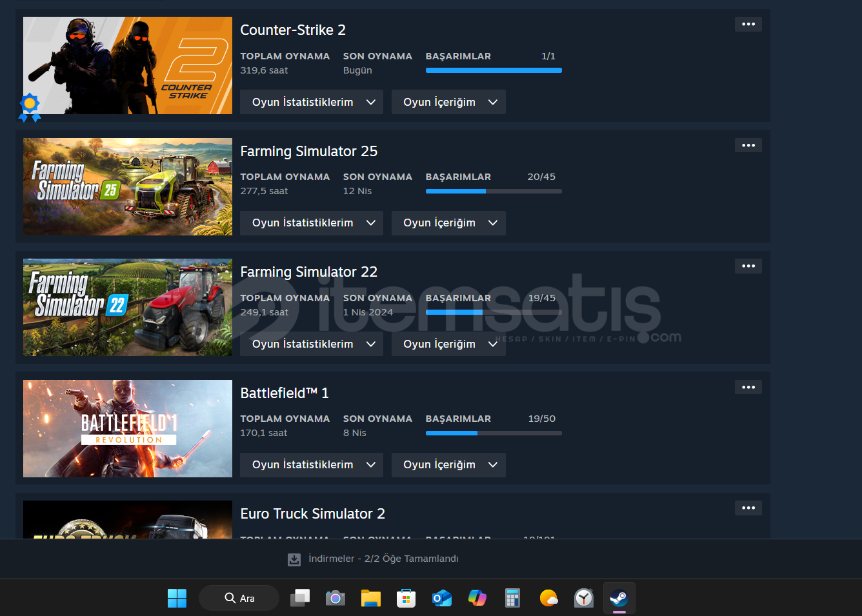Click the Bugün last played value
862x616 pixels.
357,70
